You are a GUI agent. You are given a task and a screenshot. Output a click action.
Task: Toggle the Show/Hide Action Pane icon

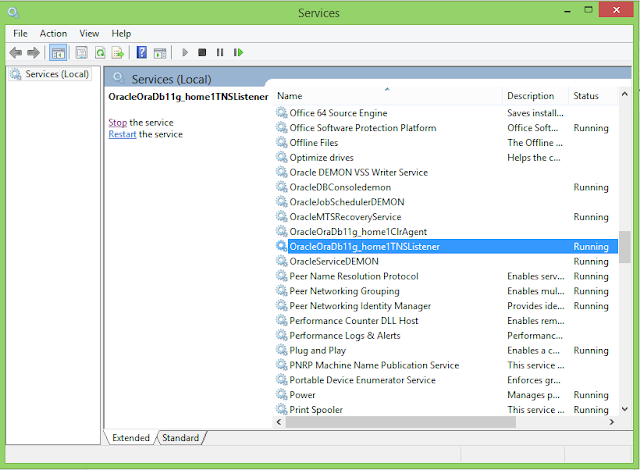(160, 53)
